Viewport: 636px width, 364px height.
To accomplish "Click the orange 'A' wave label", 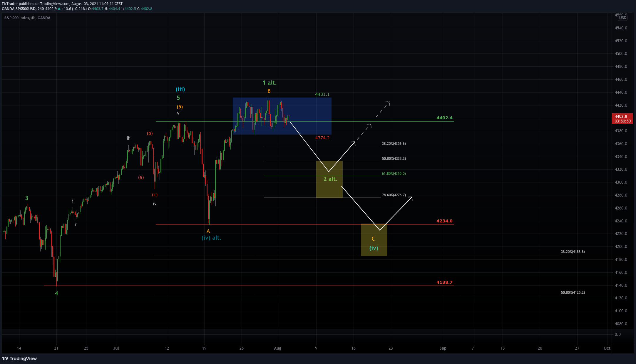I will [208, 231].
